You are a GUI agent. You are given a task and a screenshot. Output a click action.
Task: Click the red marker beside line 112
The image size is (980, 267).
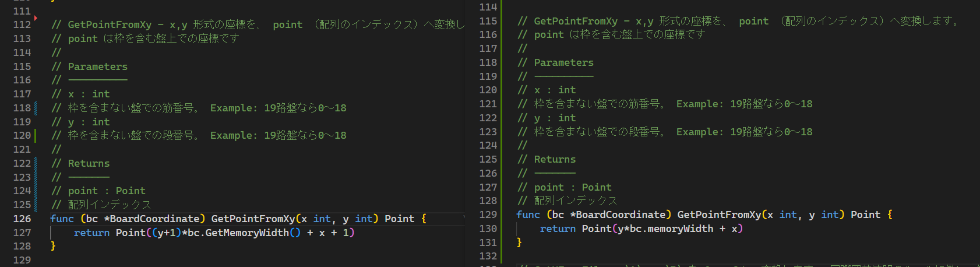[x=36, y=18]
